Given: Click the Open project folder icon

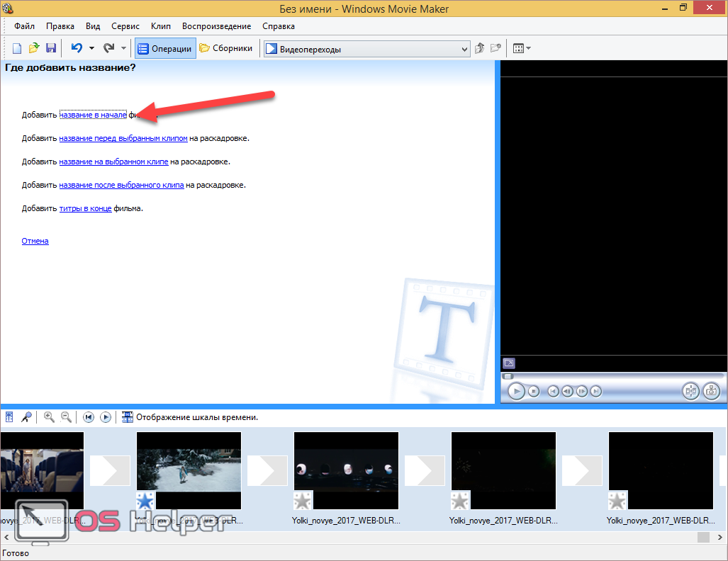Looking at the screenshot, I should (x=34, y=48).
